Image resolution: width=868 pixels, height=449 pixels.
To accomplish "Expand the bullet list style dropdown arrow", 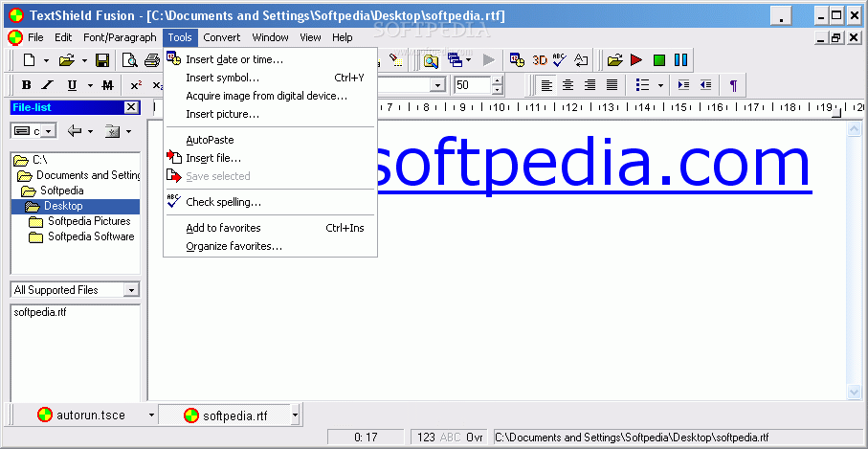I will click(x=660, y=85).
